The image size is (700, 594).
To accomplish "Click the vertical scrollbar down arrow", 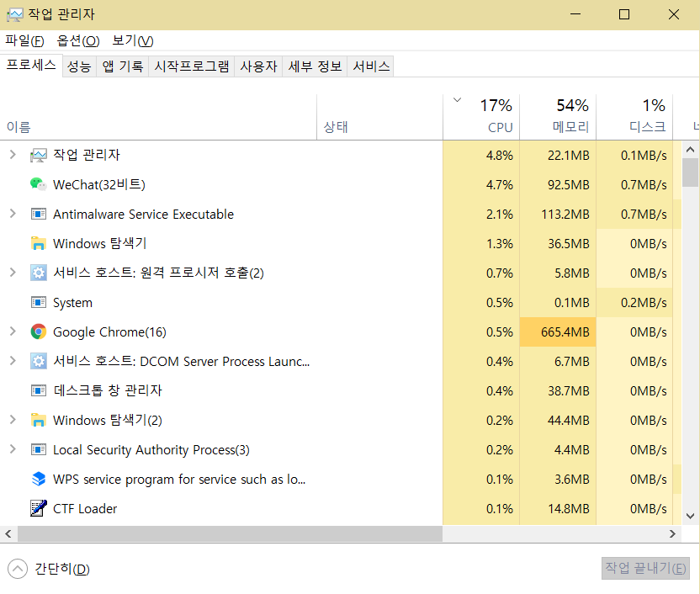I will 690,516.
